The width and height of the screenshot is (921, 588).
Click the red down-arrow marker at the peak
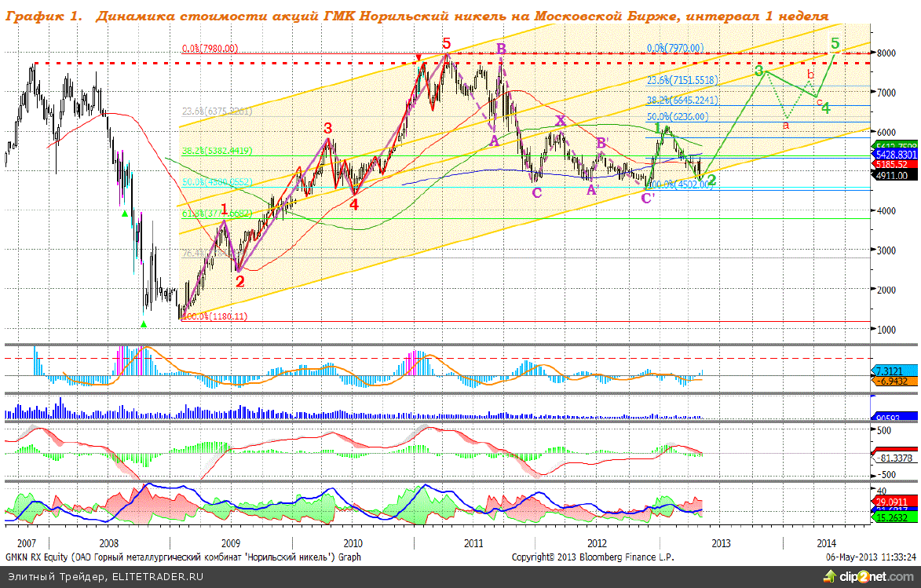coord(420,57)
